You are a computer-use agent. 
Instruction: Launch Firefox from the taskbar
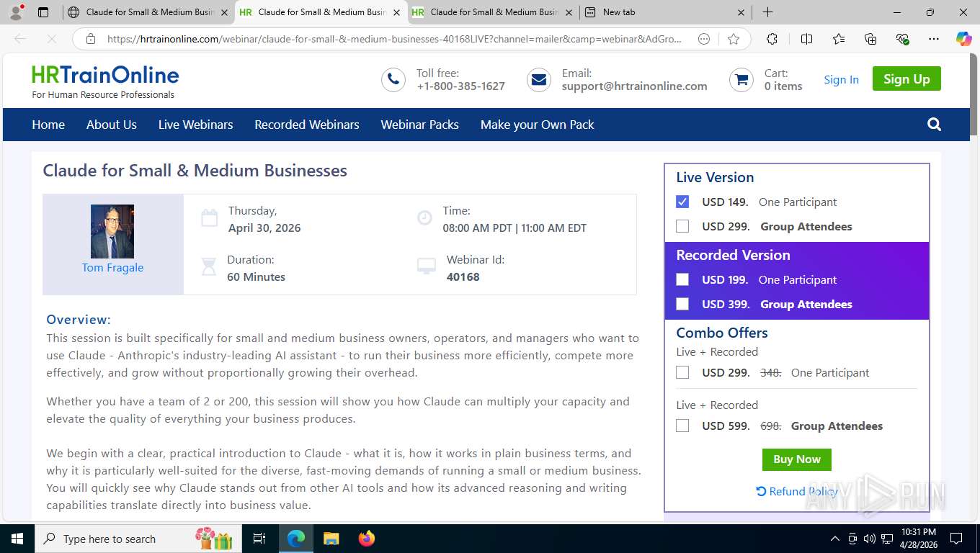pyautogui.click(x=367, y=539)
